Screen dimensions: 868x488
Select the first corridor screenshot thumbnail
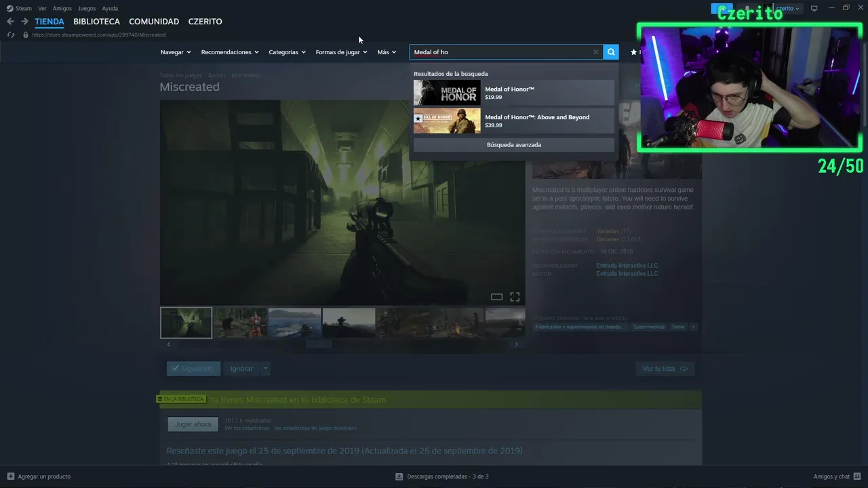[x=186, y=323]
